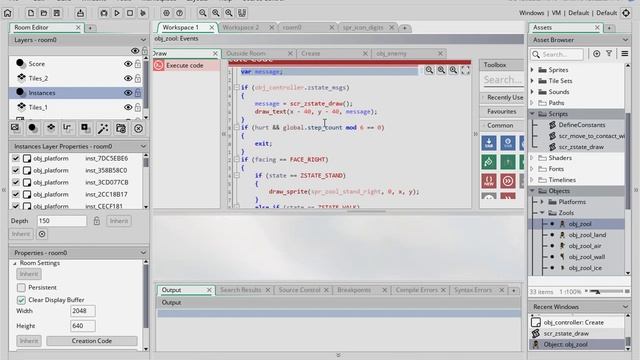Click Inherit button next to Depth
Image resolution: width=640 pixels, height=360 pixels.
tap(119, 221)
